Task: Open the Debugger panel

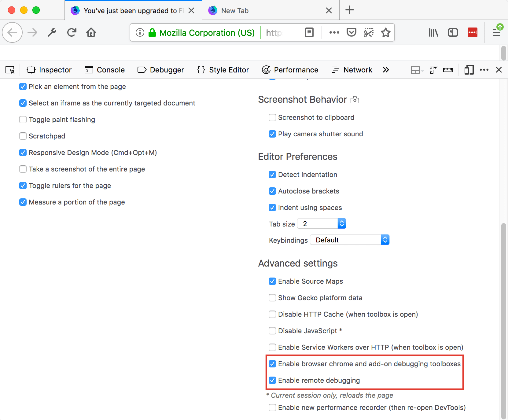Action: [161, 70]
